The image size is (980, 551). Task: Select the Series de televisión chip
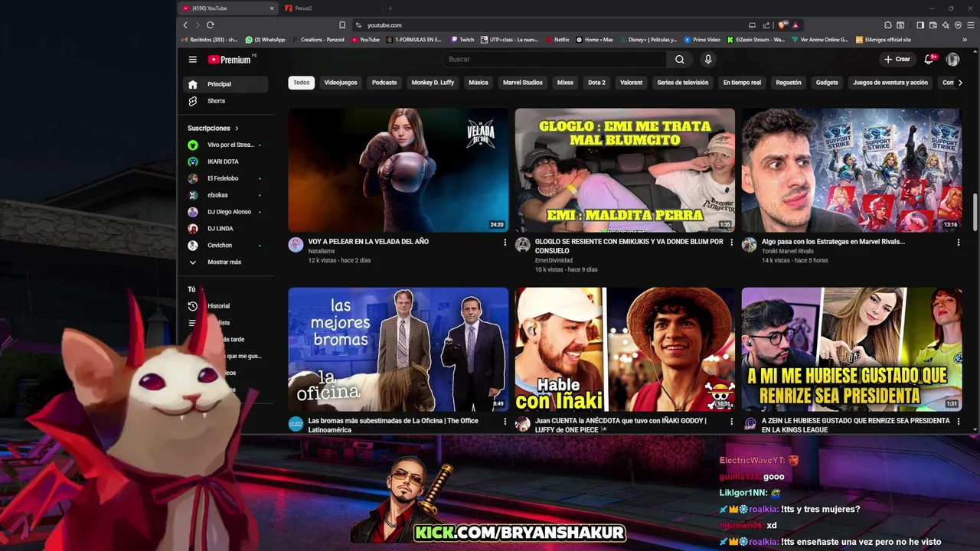(x=683, y=83)
